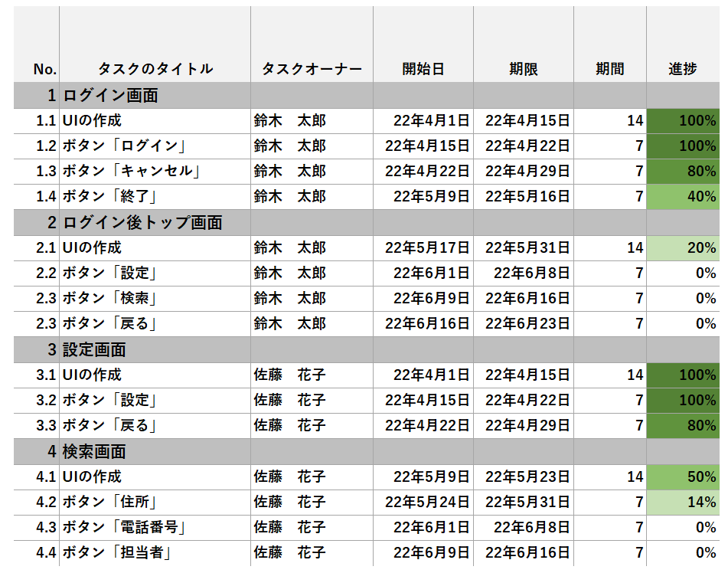Select the "ログイン画面" section heading cell

click(110, 96)
